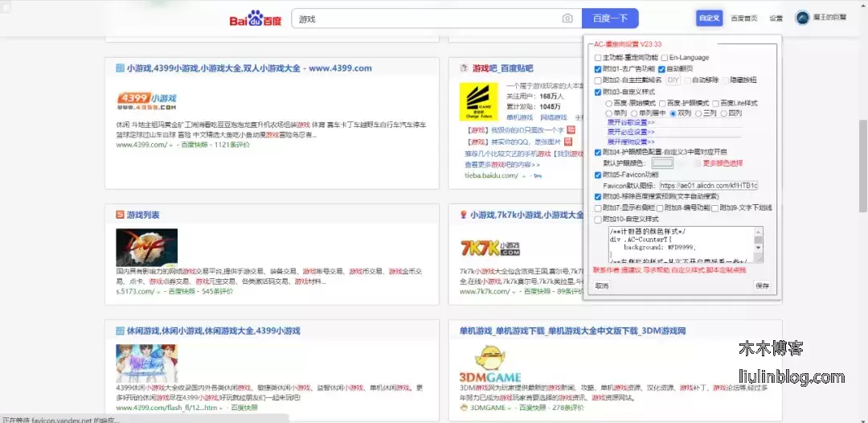Click the 4399小游戏 logo image
Screen dimensions: 868x423
146,101
